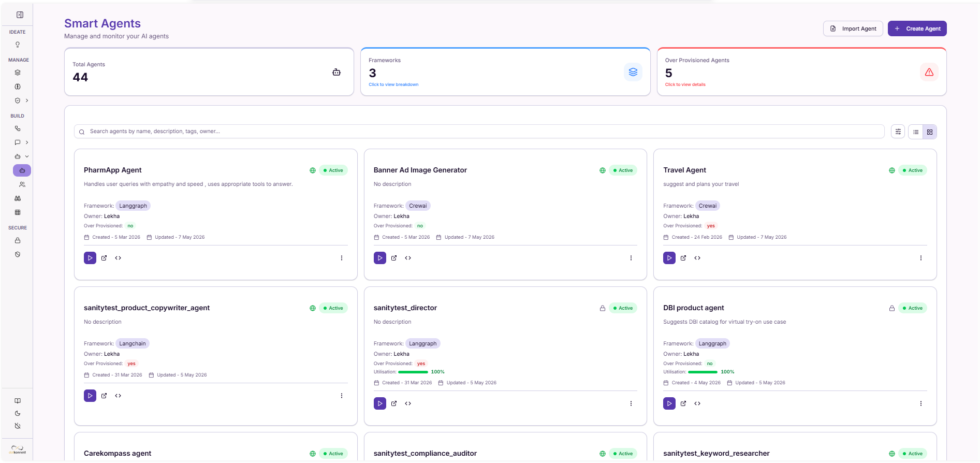Click to view frameworks breakdown link
Viewport: 980px width, 463px height.
pos(393,84)
